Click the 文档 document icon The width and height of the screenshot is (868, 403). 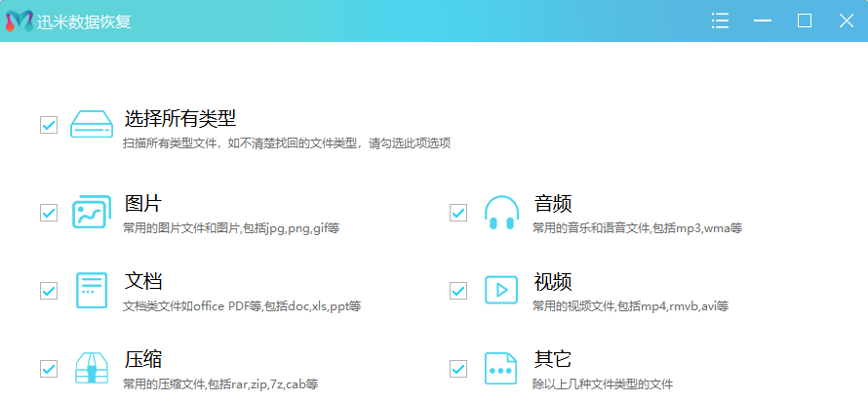(92, 290)
